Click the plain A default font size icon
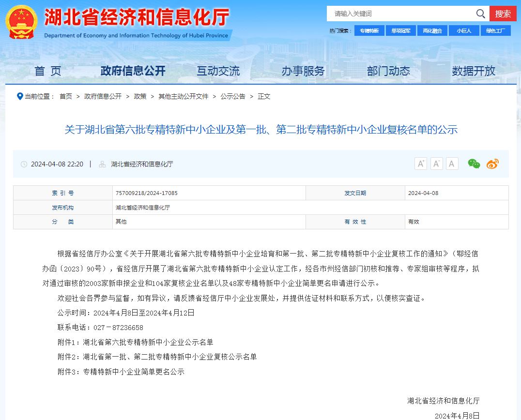Image resolution: width=521 pixels, height=420 pixels. (452, 164)
